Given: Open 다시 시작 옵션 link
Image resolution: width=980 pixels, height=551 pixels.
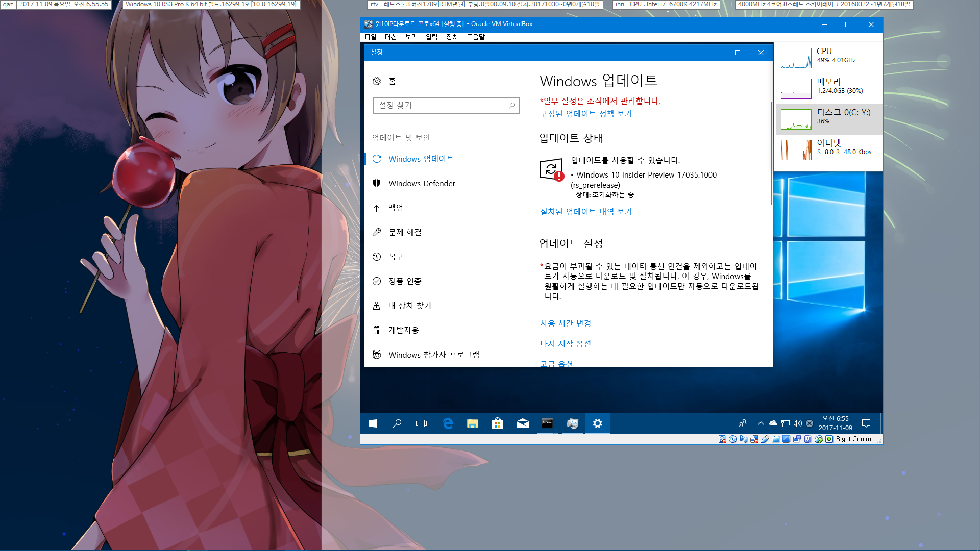Looking at the screenshot, I should tap(566, 344).
